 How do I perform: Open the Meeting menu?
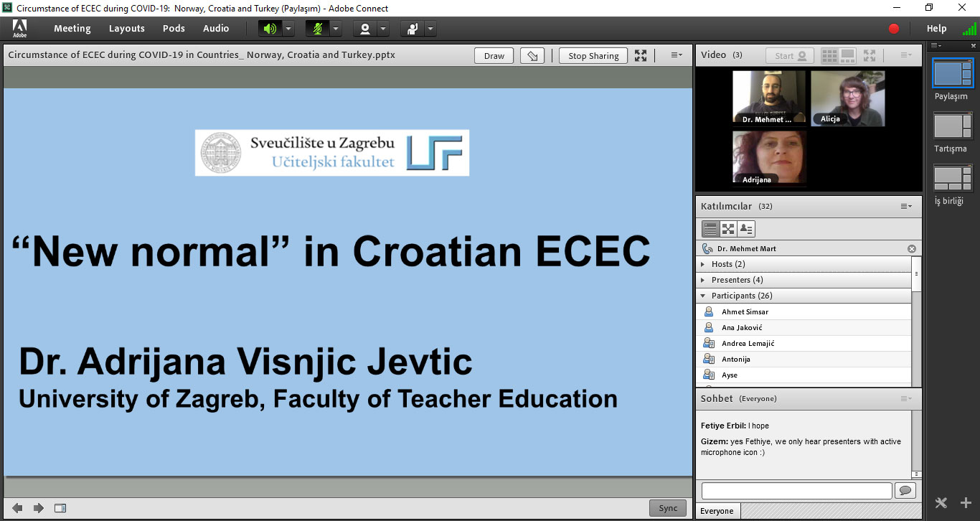pyautogui.click(x=72, y=29)
